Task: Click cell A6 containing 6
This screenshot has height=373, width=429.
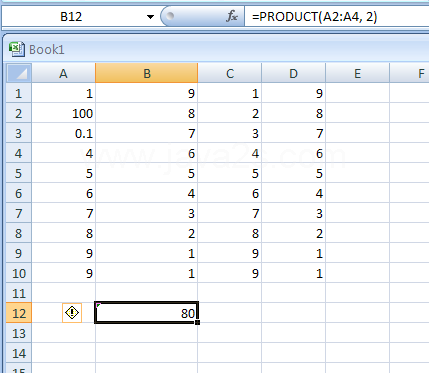Action: [x=63, y=193]
